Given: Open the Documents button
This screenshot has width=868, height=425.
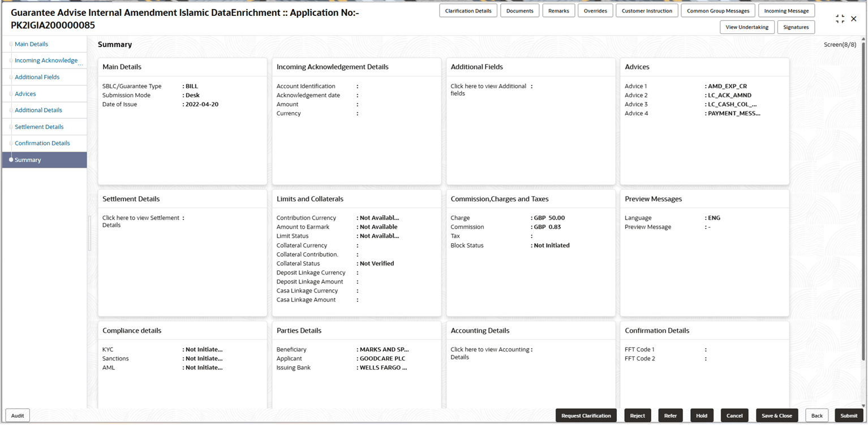Looking at the screenshot, I should click(x=519, y=11).
